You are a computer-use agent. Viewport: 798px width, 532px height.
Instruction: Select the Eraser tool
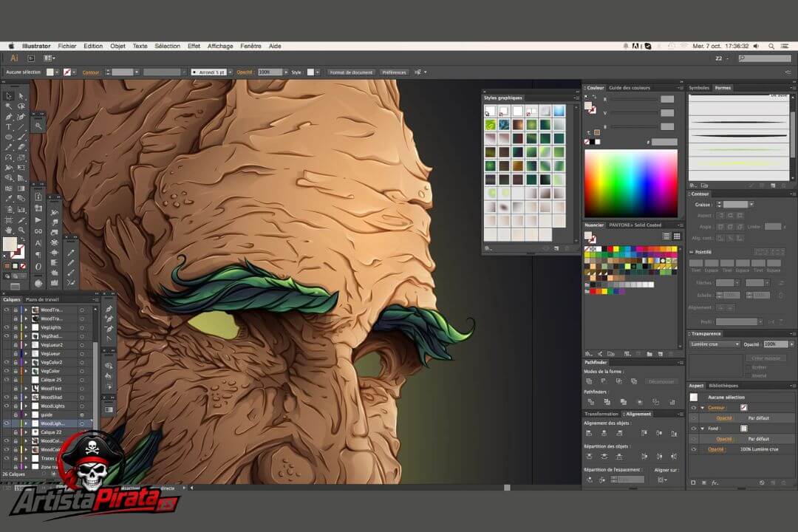(x=21, y=148)
